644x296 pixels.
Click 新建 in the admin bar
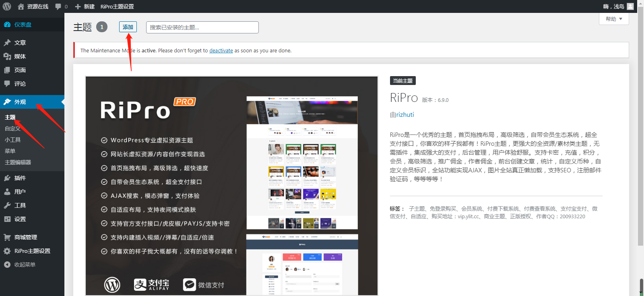pos(89,6)
